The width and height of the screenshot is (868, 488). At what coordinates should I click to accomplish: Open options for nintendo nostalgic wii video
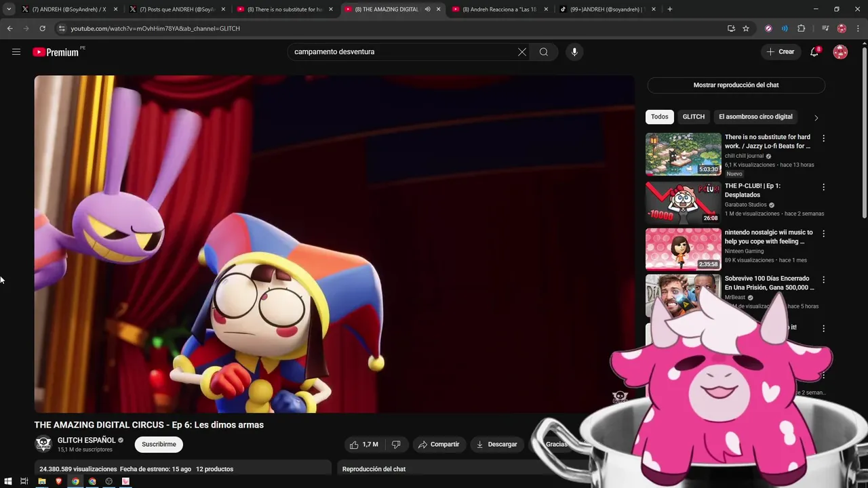tap(824, 234)
